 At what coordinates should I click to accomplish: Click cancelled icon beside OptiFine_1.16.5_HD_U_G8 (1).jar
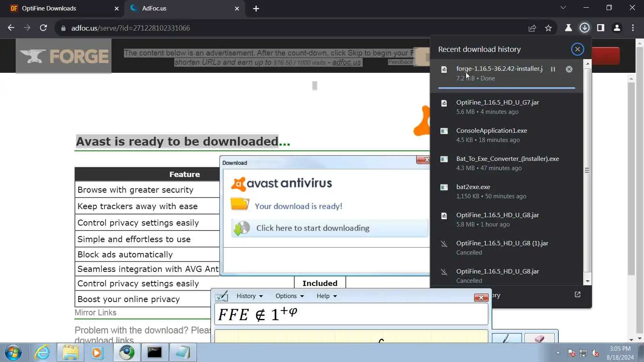coord(444,243)
